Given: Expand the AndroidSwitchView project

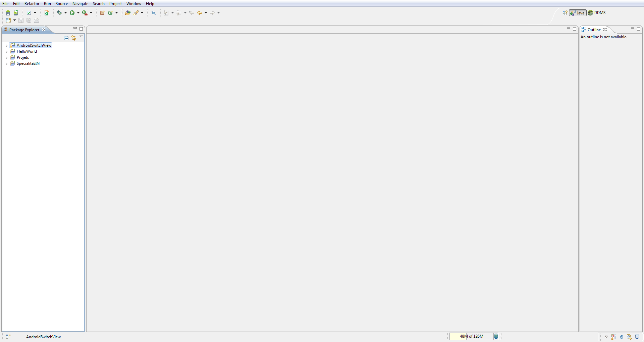Looking at the screenshot, I should [6, 46].
